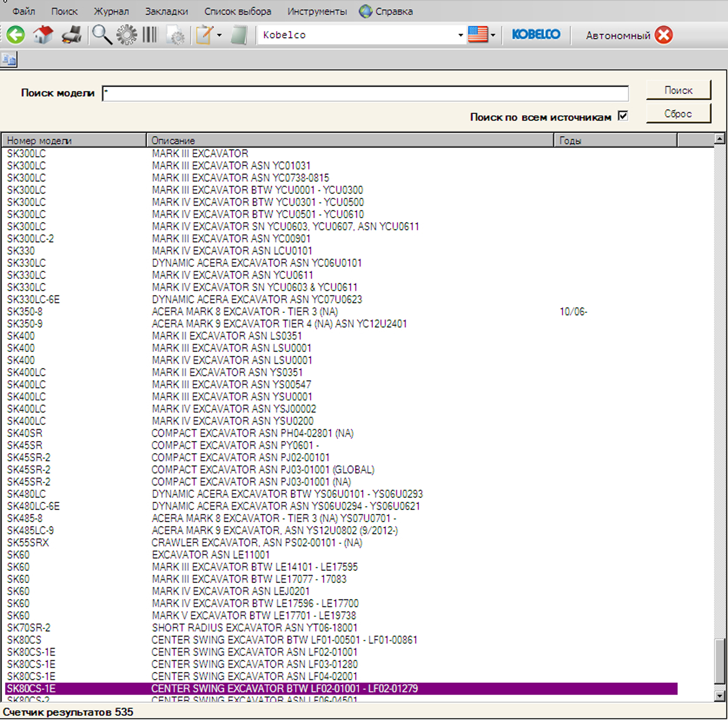Open search with the magnifying glass icon
The image size is (728, 720).
102,35
